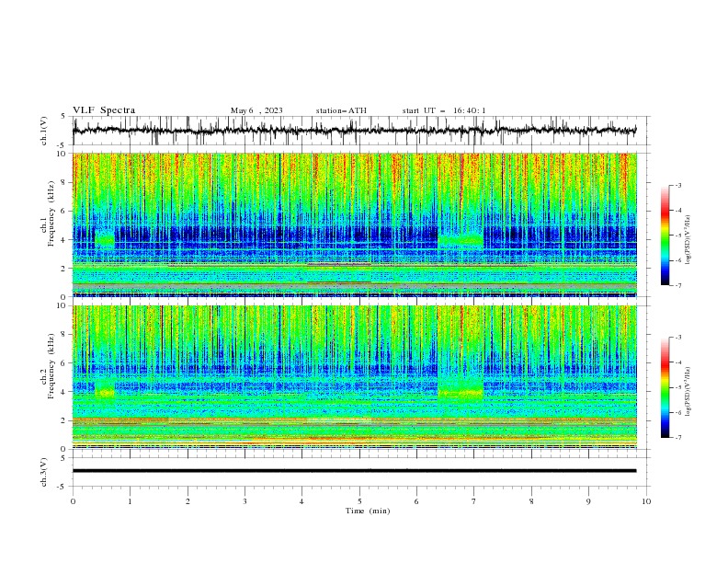Click the "station=ATH" header label
This screenshot has height=563, width=728.
[x=341, y=110]
